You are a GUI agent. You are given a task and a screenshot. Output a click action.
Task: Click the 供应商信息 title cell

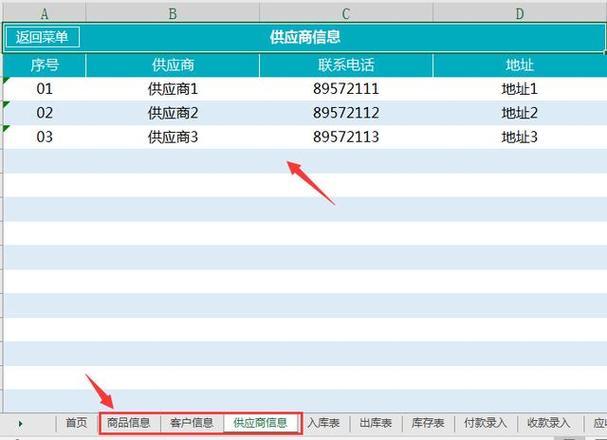pyautogui.click(x=305, y=38)
